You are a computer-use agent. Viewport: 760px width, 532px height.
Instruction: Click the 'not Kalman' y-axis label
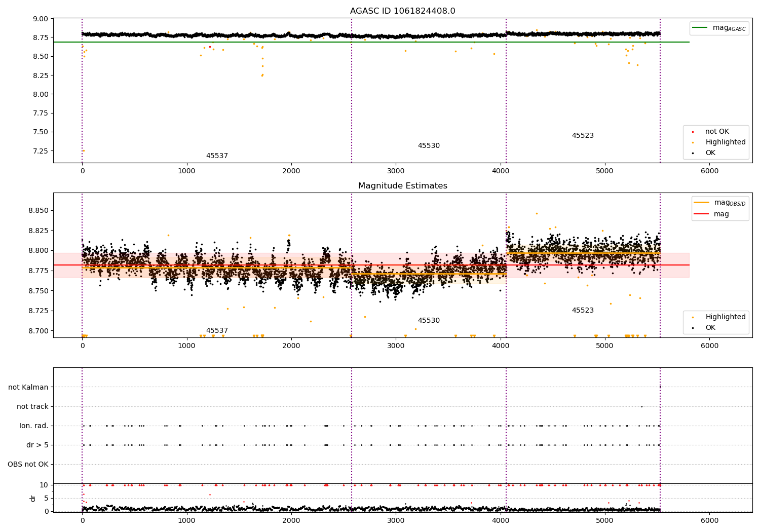[28, 388]
